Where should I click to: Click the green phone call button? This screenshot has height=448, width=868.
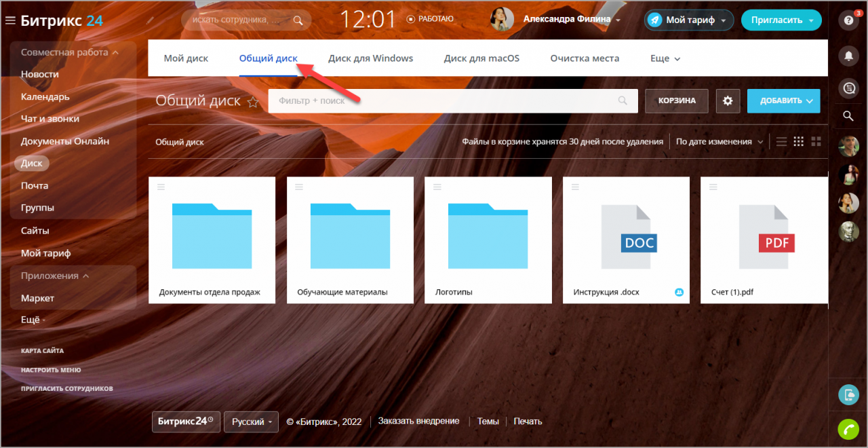[848, 429]
